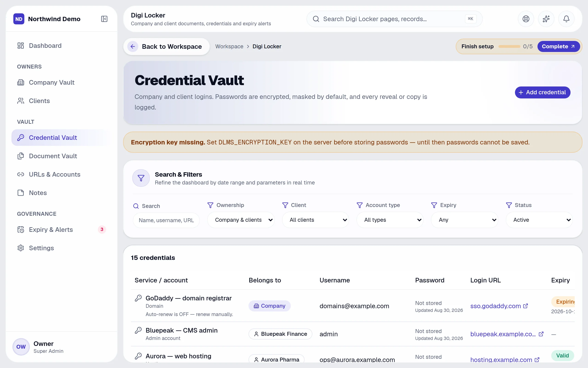
Task: Open the notifications bell
Action: tap(566, 19)
